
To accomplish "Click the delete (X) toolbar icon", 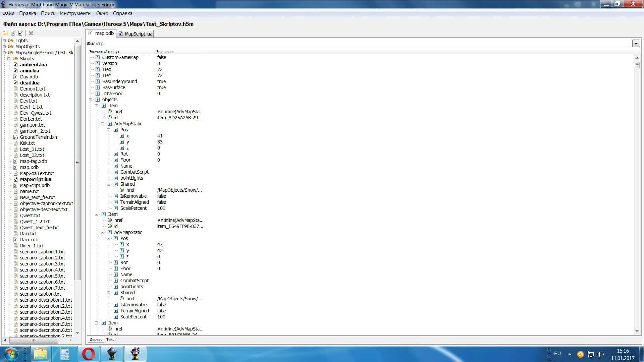I will 31,33.
